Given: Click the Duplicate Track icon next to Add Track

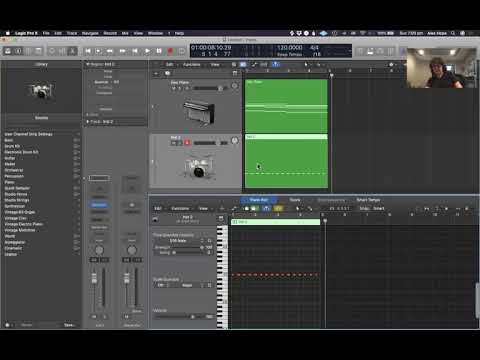Looking at the screenshot, I should point(167,73).
